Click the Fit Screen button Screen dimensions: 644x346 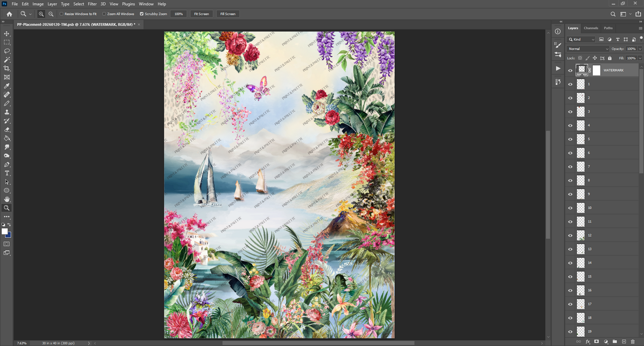click(x=201, y=14)
